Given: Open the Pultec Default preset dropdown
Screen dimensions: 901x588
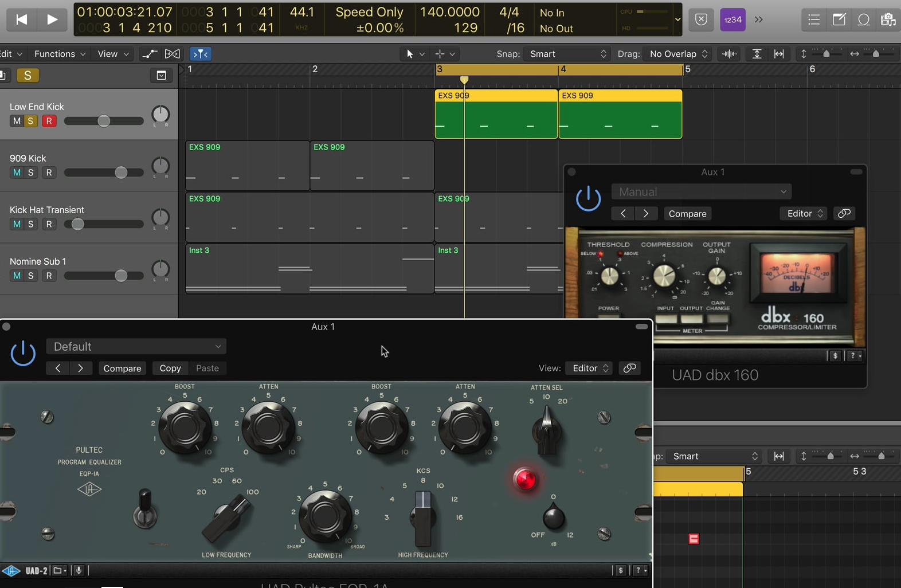Looking at the screenshot, I should 136,346.
